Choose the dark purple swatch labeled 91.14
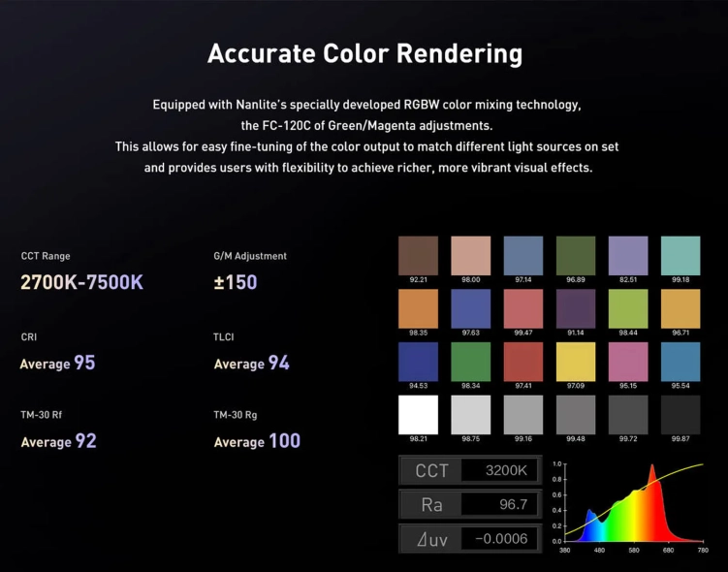The image size is (728, 572). (x=576, y=307)
